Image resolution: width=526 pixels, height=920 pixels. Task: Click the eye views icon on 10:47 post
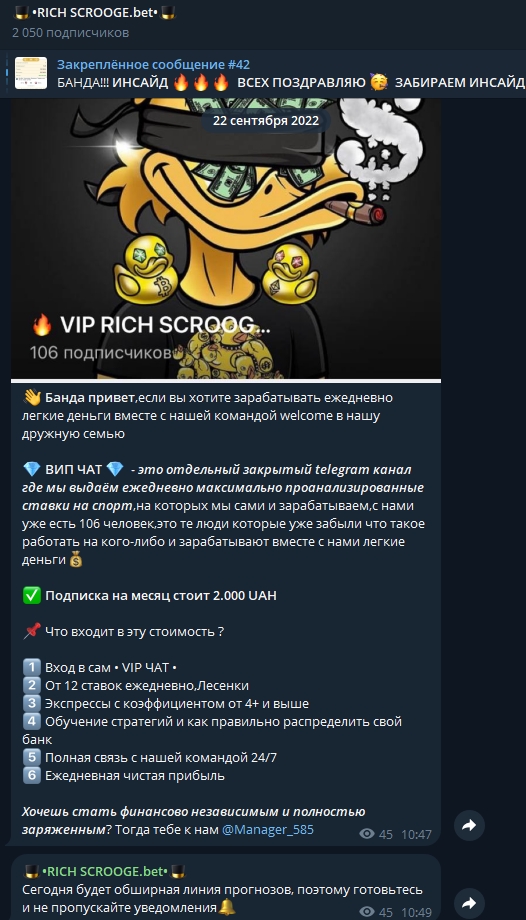pyautogui.click(x=367, y=834)
